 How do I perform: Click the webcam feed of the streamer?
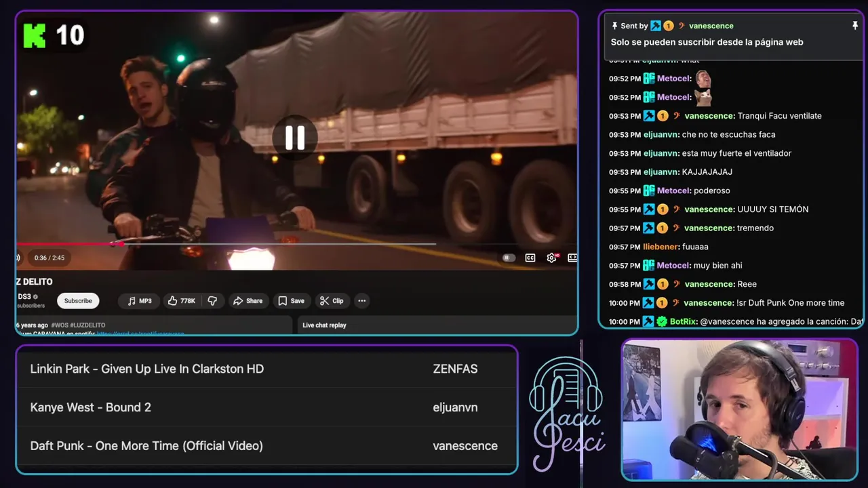(x=740, y=409)
